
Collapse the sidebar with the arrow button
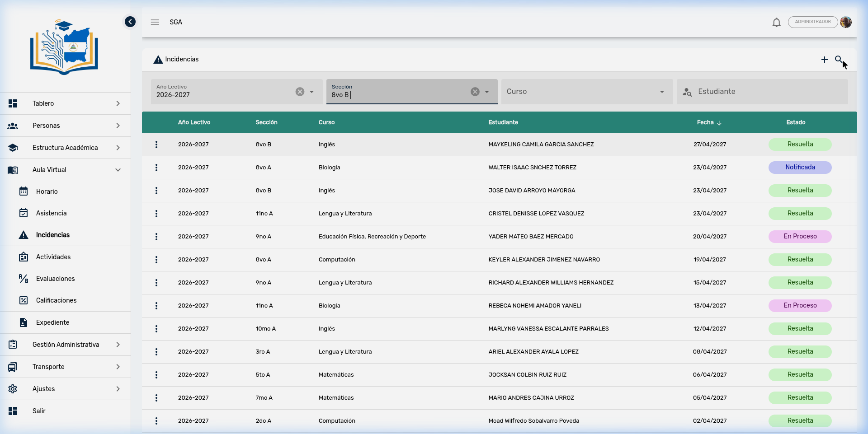click(x=130, y=22)
